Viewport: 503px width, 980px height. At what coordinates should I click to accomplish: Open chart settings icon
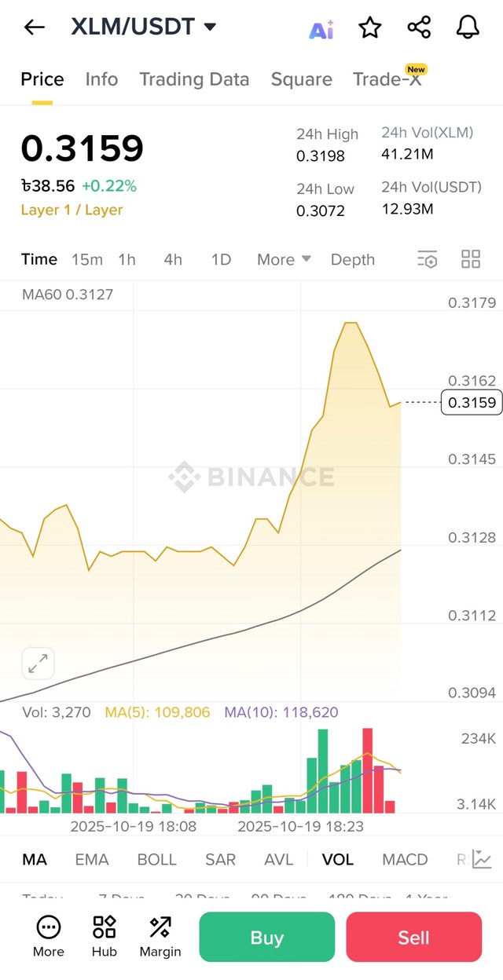(427, 260)
